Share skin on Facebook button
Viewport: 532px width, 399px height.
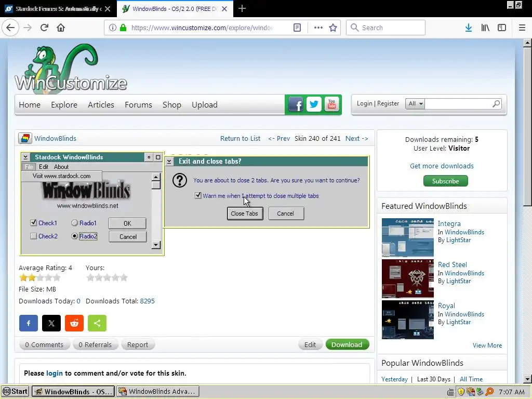point(29,323)
